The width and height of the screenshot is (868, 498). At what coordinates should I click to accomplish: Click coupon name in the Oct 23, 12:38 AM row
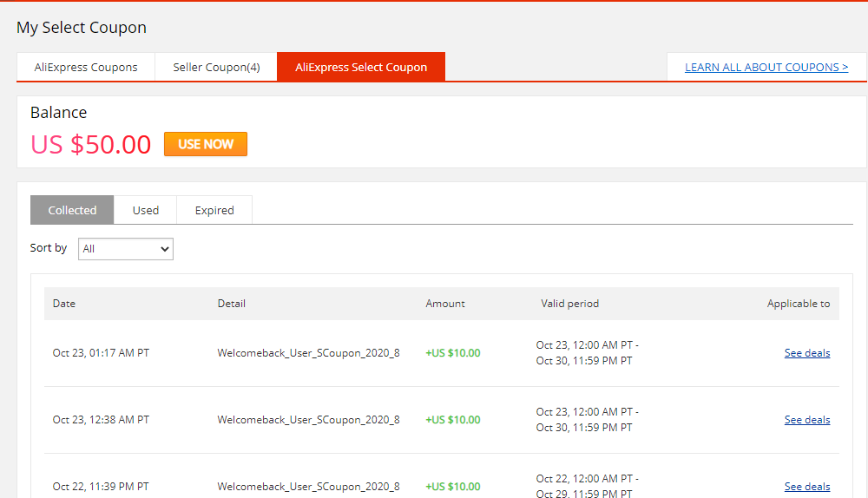click(x=308, y=420)
